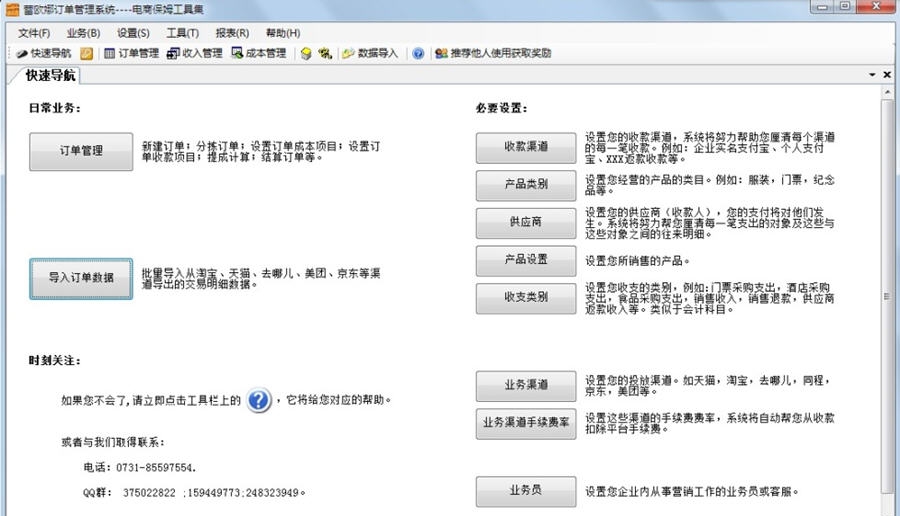This screenshot has width=900, height=516.
Task: Click the 收款渠道 settings button
Action: (x=526, y=148)
